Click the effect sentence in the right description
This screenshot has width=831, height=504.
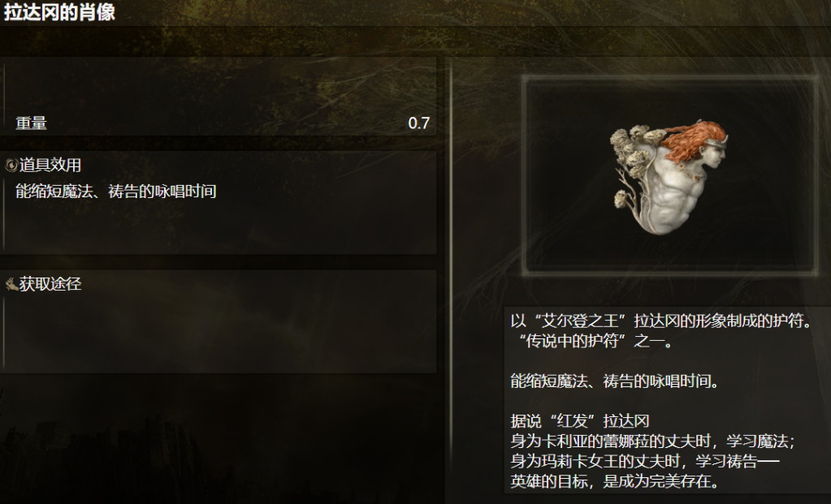pos(615,381)
